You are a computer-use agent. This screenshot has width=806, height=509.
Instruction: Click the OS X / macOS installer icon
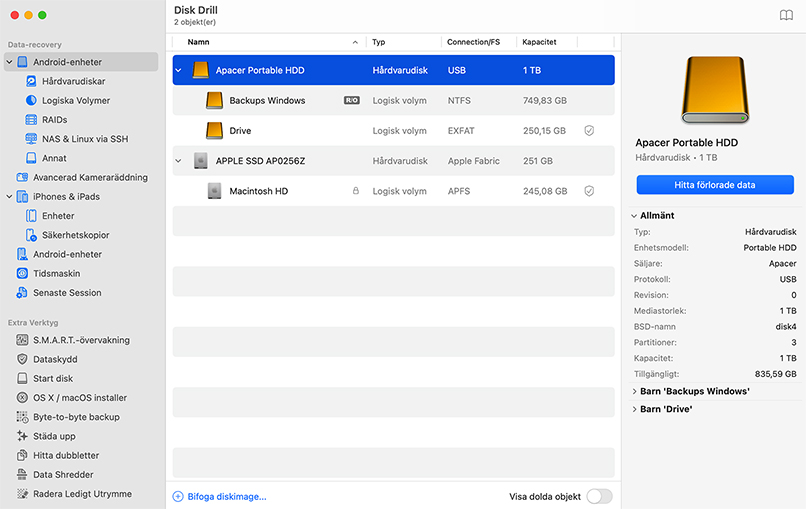click(x=22, y=397)
